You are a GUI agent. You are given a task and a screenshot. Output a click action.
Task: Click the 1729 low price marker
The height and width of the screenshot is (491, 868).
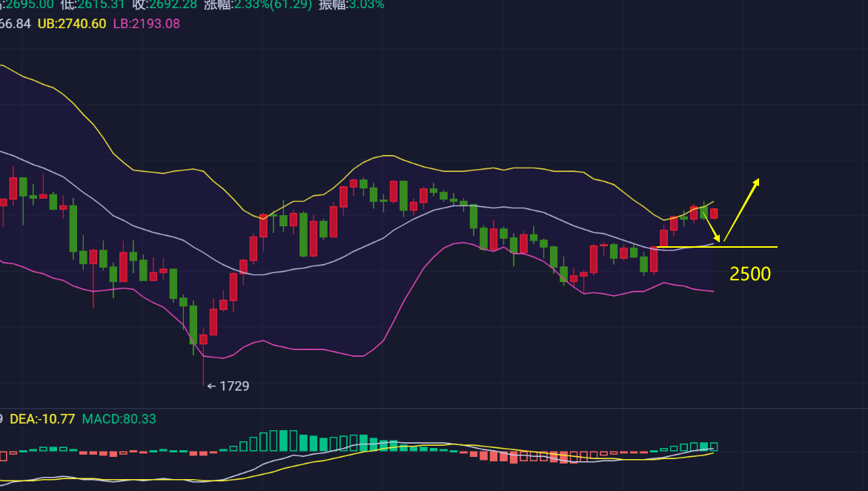click(x=228, y=386)
